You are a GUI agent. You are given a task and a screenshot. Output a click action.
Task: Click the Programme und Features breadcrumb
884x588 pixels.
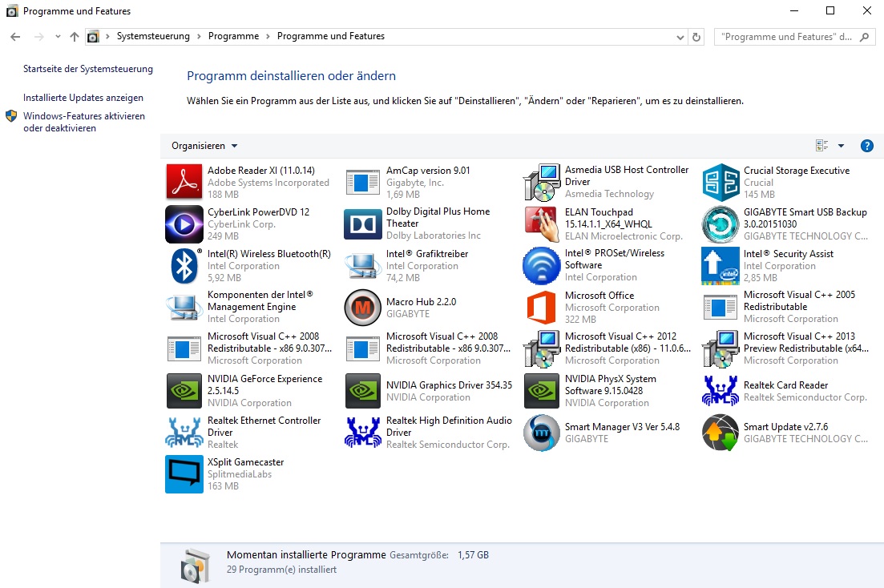[331, 36]
